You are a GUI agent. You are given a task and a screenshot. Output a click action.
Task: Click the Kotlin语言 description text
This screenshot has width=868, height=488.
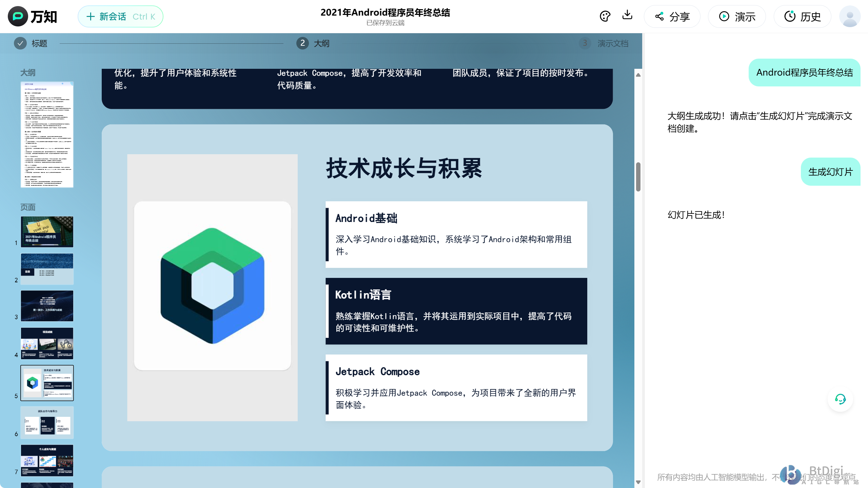[453, 322]
